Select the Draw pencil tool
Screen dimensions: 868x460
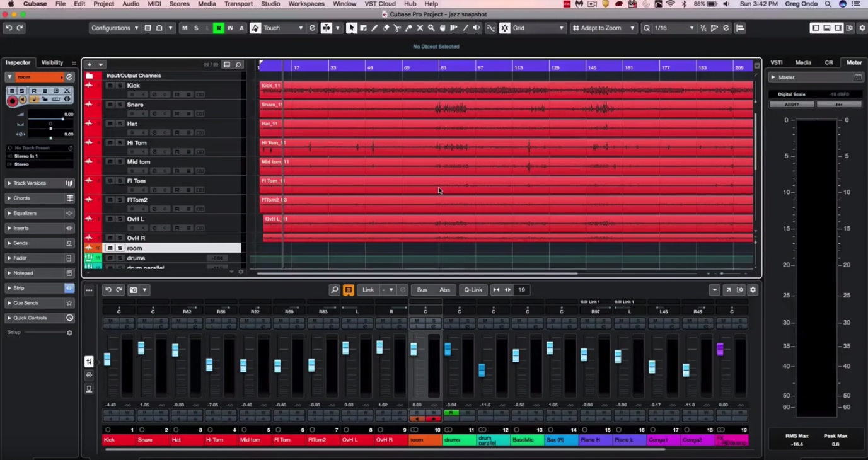pyautogui.click(x=374, y=28)
